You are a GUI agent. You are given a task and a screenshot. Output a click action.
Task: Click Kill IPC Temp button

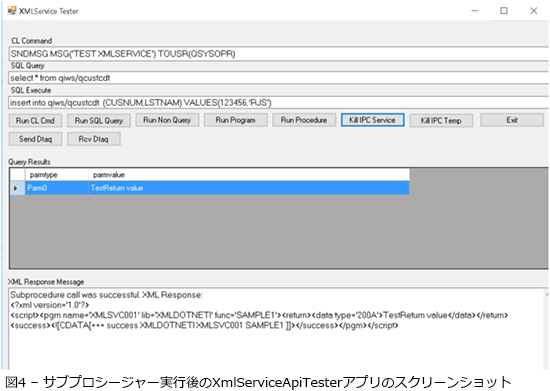click(441, 121)
